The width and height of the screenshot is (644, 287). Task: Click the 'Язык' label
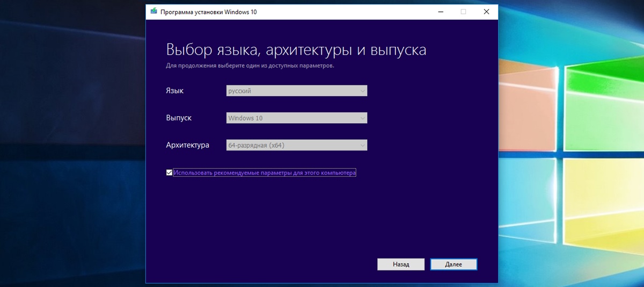[175, 91]
